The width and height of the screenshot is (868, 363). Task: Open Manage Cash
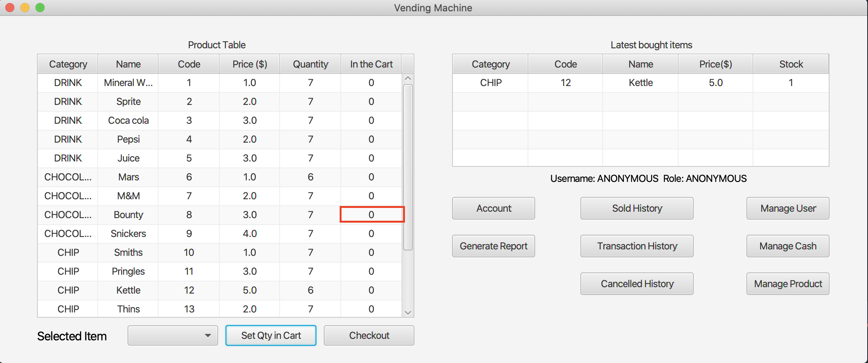coord(788,246)
